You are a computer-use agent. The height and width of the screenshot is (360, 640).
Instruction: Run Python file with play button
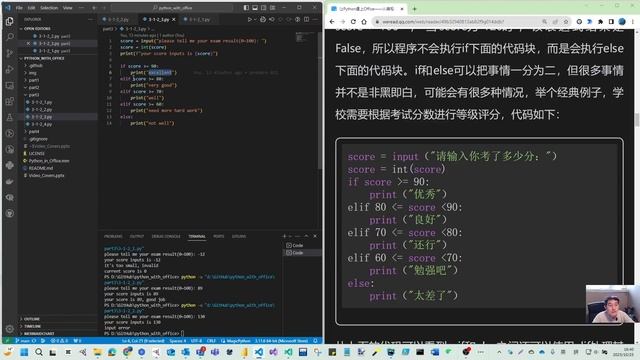249,19
